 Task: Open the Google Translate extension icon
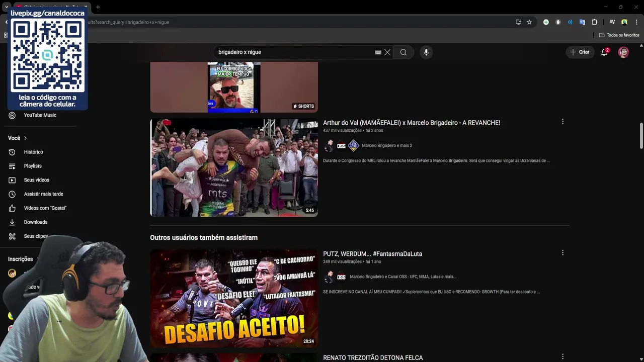pos(582,22)
